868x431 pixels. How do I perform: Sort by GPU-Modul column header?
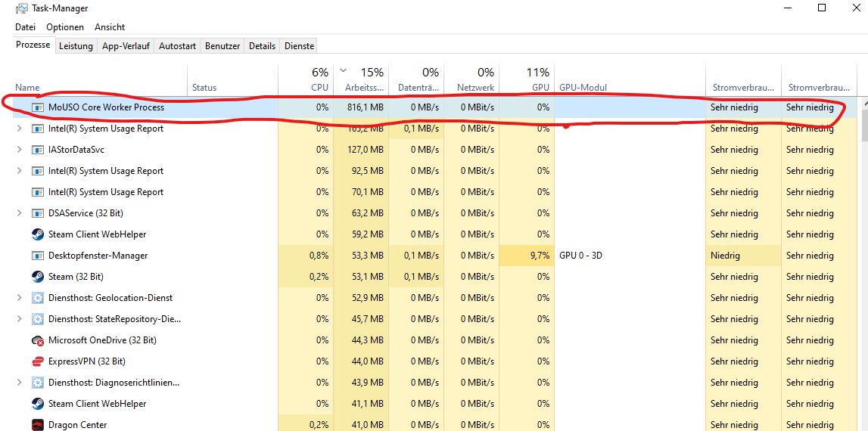point(630,79)
